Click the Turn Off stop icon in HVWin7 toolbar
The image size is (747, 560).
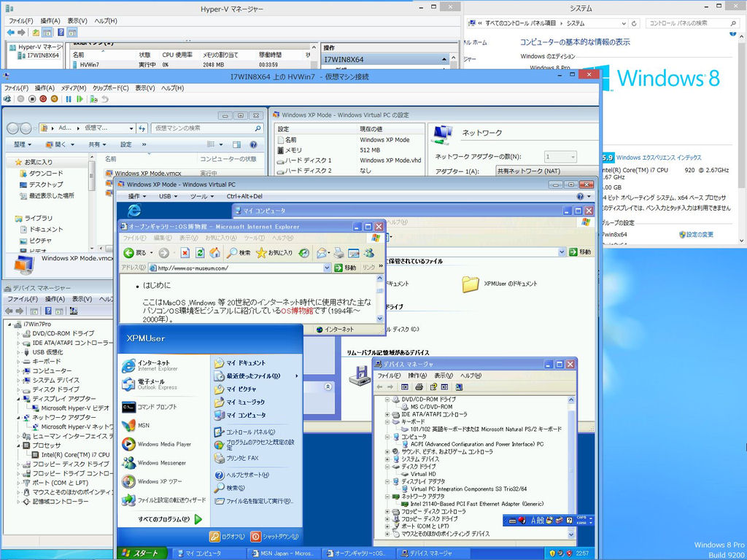point(32,99)
